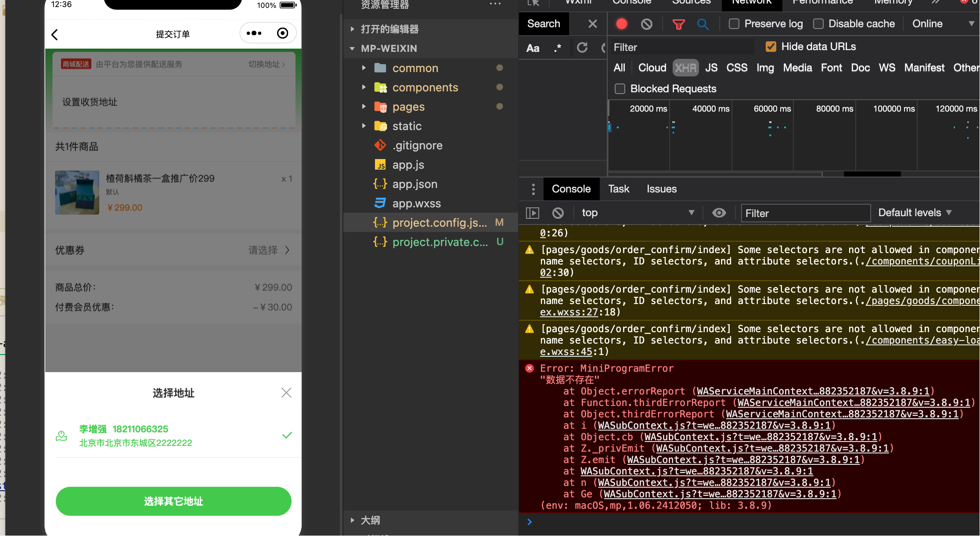Viewport: 980px width, 536px height.
Task: Click the console Filter input
Action: point(806,213)
